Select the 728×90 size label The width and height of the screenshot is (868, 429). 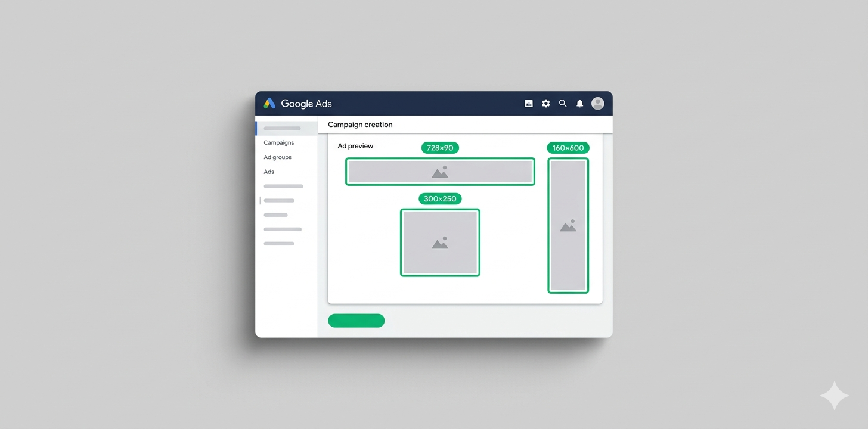tap(440, 148)
